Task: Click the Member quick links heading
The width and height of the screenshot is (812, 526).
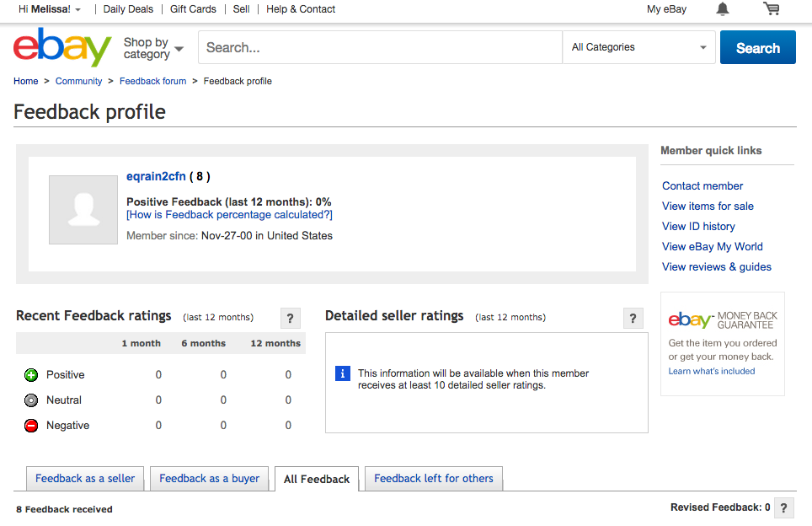Action: coord(711,150)
